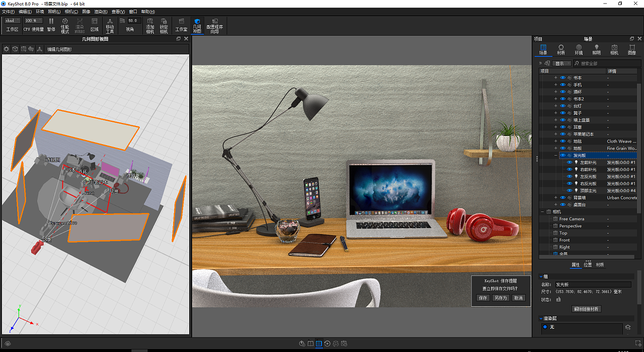Image resolution: width=644 pixels, height=352 pixels.
Task: Open the Material (材质) panel icon
Action: [561, 49]
